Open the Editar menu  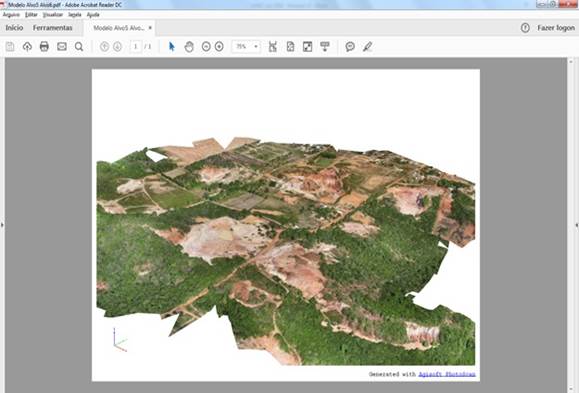click(31, 15)
